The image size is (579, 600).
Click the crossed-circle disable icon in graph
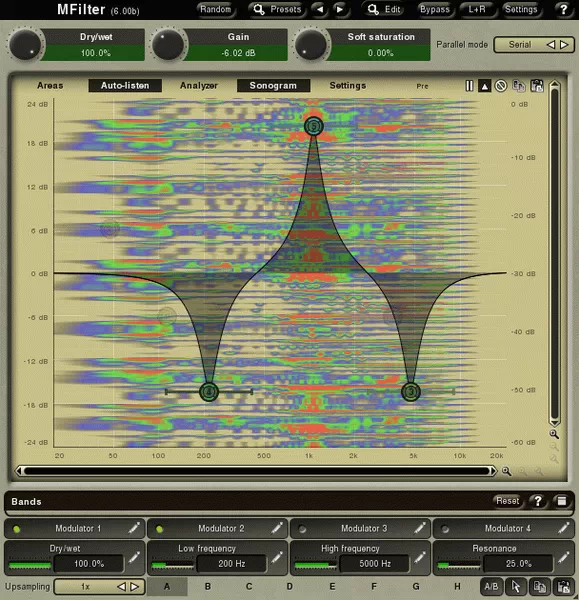point(501,86)
